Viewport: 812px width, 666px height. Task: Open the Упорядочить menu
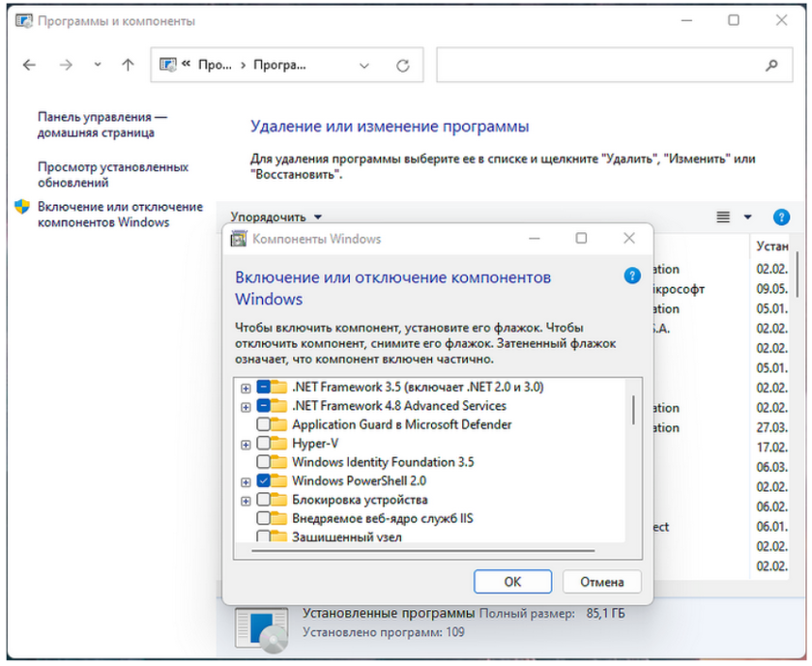[275, 217]
